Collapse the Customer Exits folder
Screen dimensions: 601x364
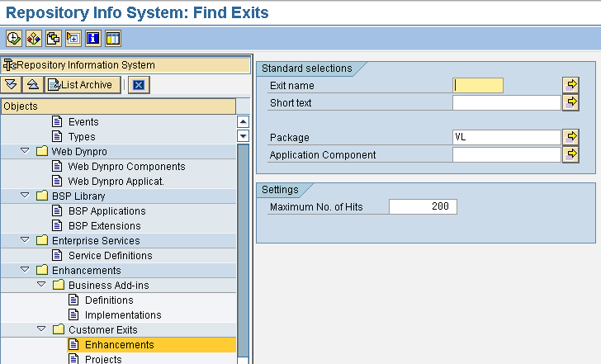click(41, 330)
